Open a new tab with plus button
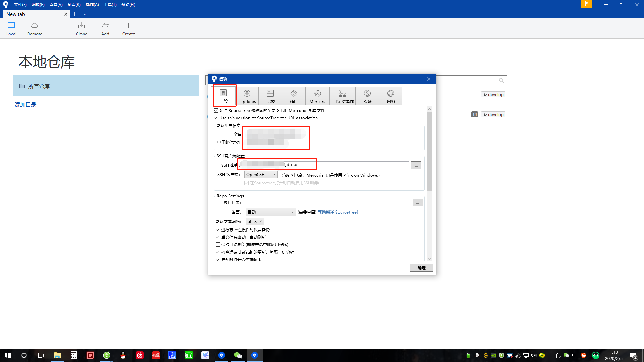 pyautogui.click(x=75, y=14)
